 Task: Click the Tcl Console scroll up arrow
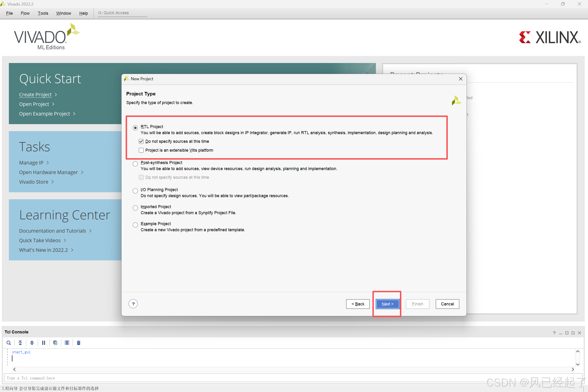coord(577,351)
